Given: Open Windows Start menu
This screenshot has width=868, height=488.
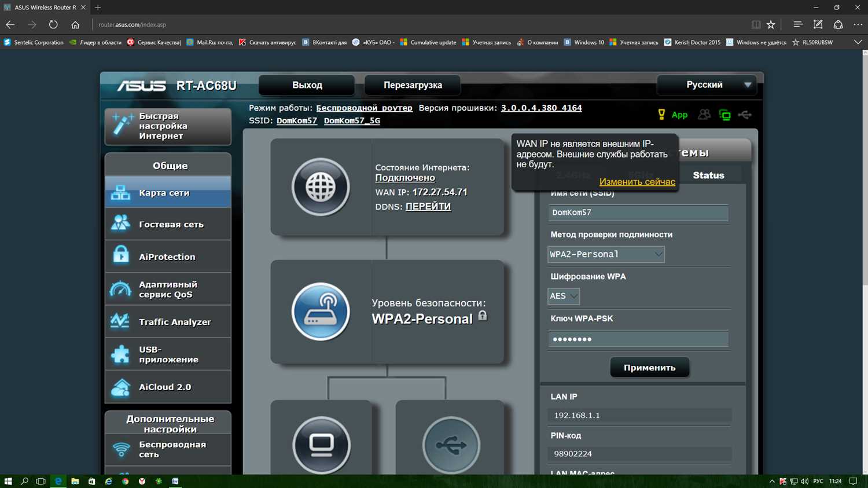Looking at the screenshot, I should 8,481.
